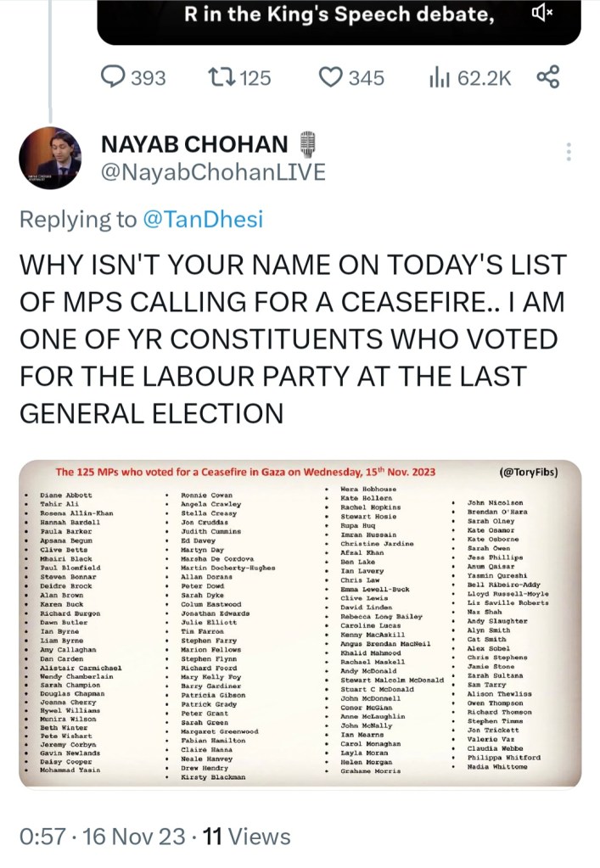Image resolution: width=600 pixels, height=868 pixels.
Task: Click the reply speech-bubble icon
Action: [x=113, y=78]
